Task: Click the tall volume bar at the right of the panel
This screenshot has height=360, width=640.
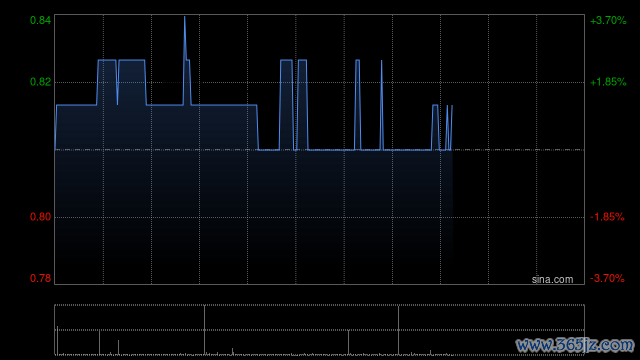Action: pyautogui.click(x=398, y=330)
